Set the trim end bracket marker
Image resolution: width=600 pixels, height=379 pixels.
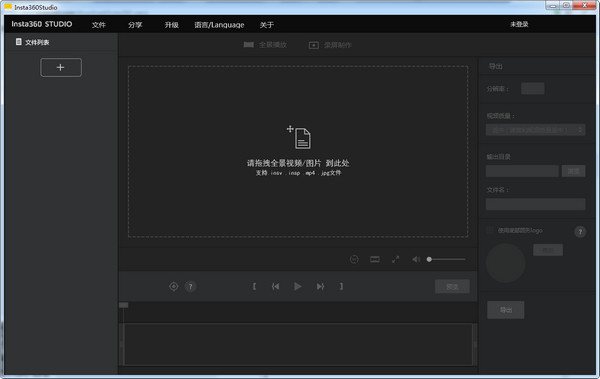tap(341, 286)
